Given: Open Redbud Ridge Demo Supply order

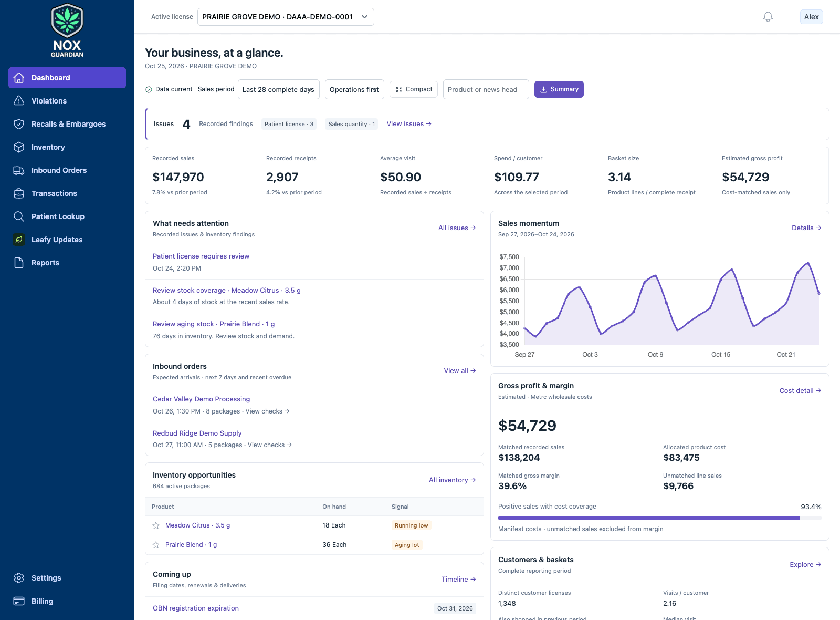Looking at the screenshot, I should pyautogui.click(x=197, y=433).
